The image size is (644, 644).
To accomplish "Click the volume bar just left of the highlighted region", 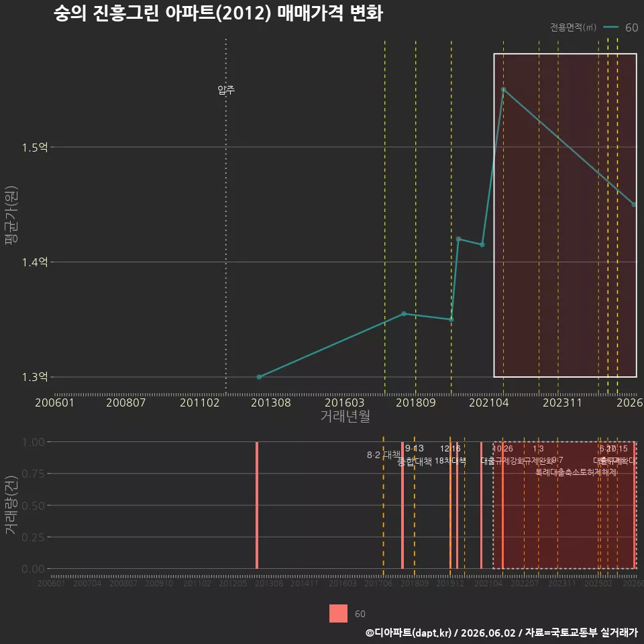I will click(x=482, y=505).
